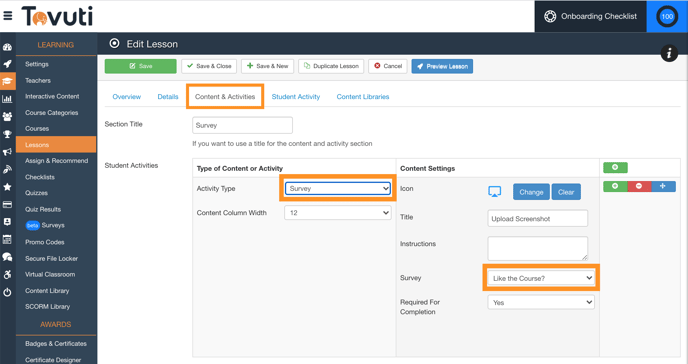Click the users group icon in sidebar
The image size is (688, 364).
(x=7, y=117)
